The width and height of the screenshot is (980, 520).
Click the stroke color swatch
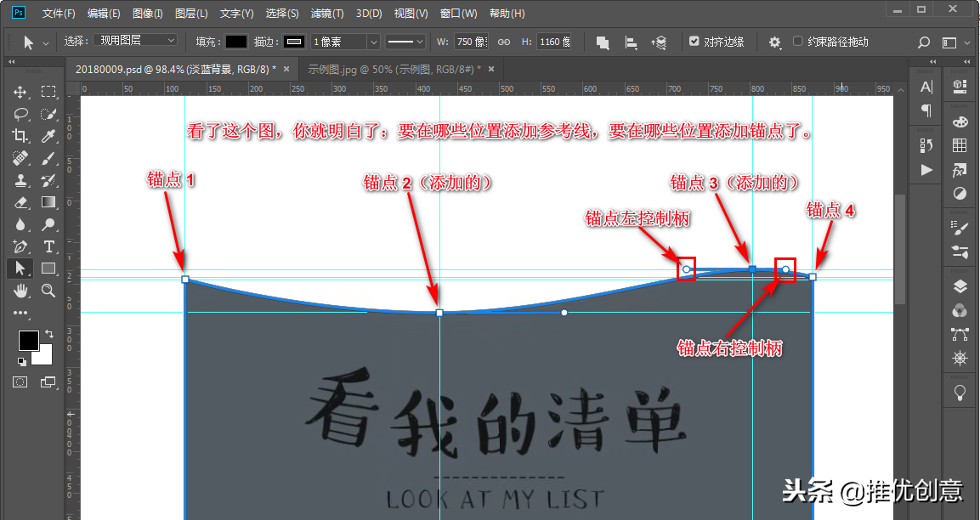pos(294,42)
